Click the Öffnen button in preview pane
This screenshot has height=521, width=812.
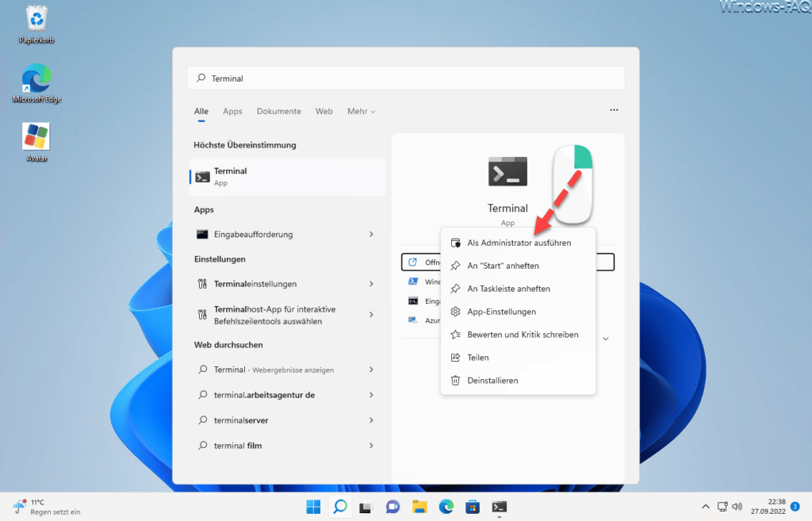[422, 262]
